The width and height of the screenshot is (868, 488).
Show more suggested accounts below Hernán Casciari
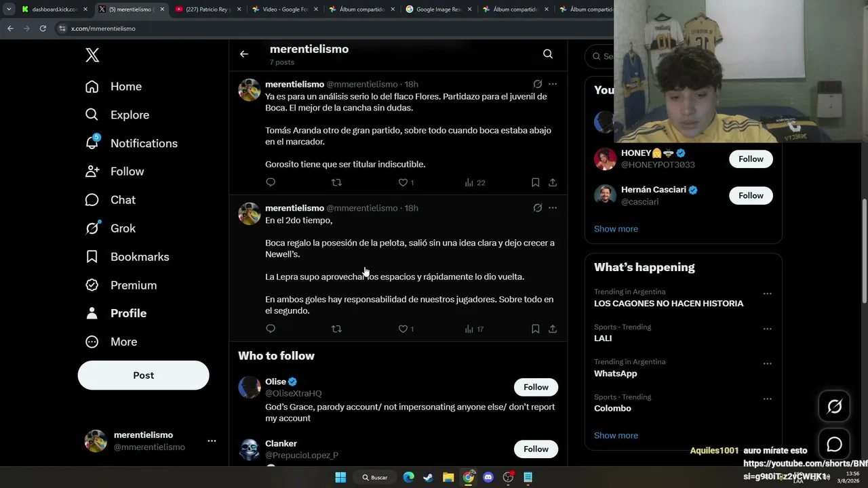(x=616, y=229)
